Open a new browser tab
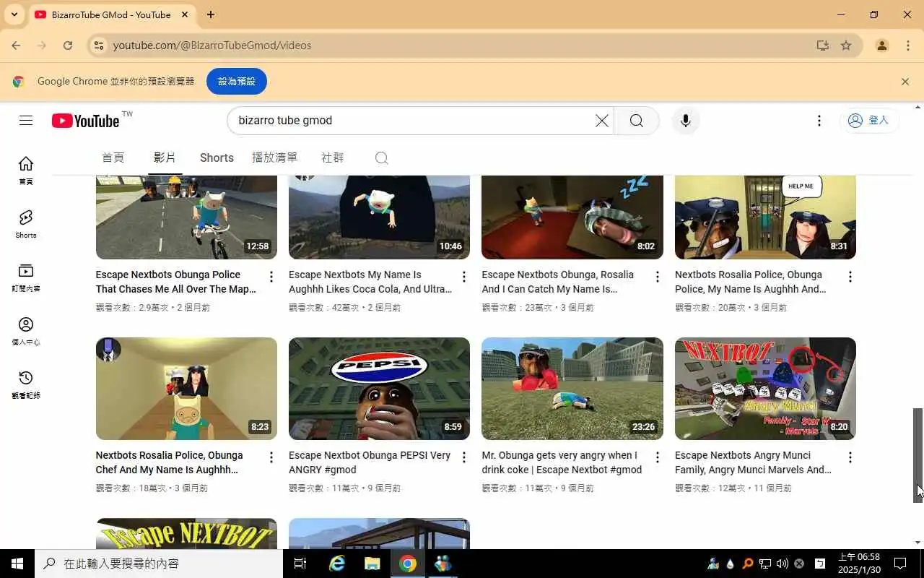The width and height of the screenshot is (924, 578). pos(210,14)
